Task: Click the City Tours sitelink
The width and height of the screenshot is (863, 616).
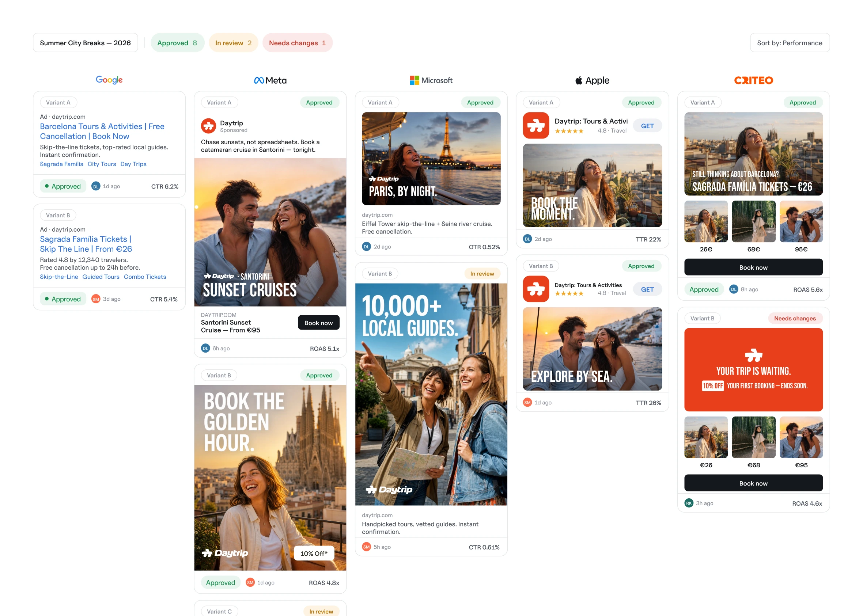Action: tap(102, 164)
